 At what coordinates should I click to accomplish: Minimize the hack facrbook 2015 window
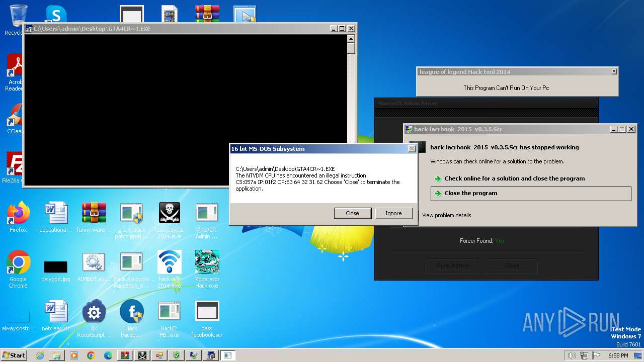click(x=614, y=129)
